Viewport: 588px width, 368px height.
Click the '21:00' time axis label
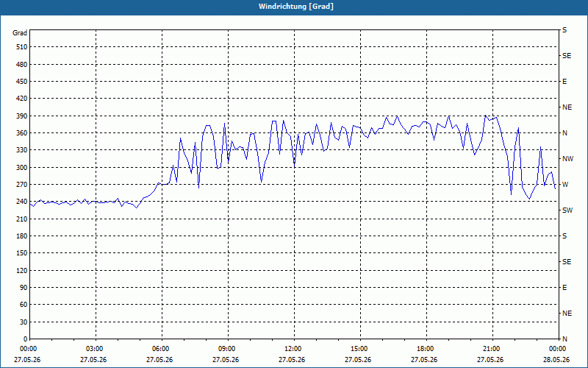tap(492, 349)
